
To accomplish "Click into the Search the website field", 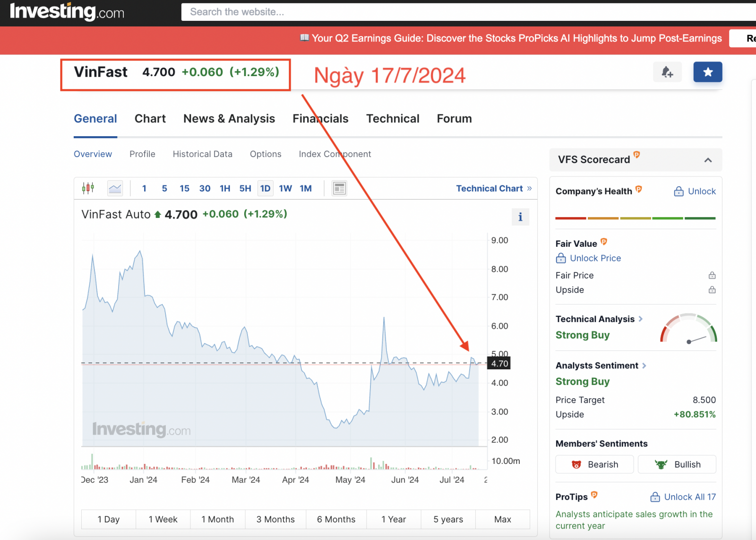I will [469, 12].
